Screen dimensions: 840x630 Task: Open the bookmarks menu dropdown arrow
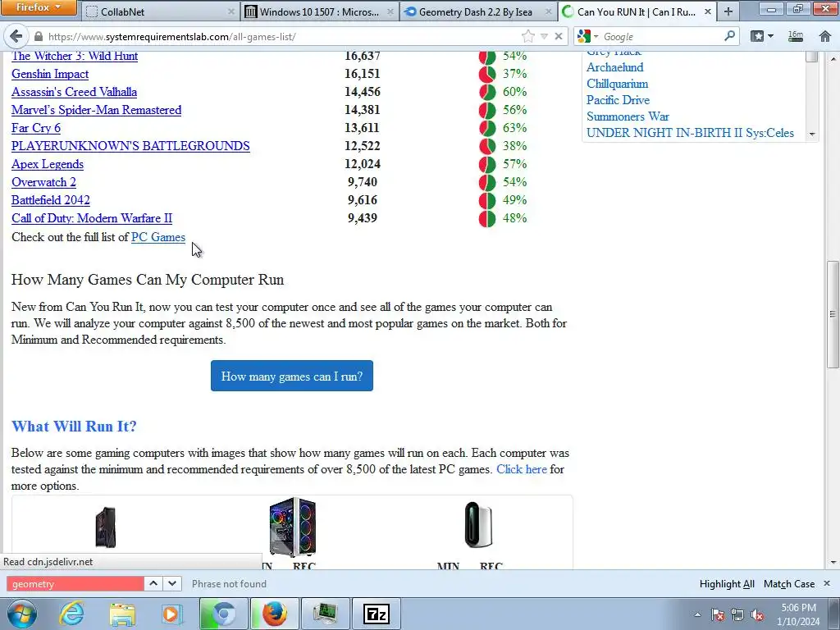tap(770, 36)
